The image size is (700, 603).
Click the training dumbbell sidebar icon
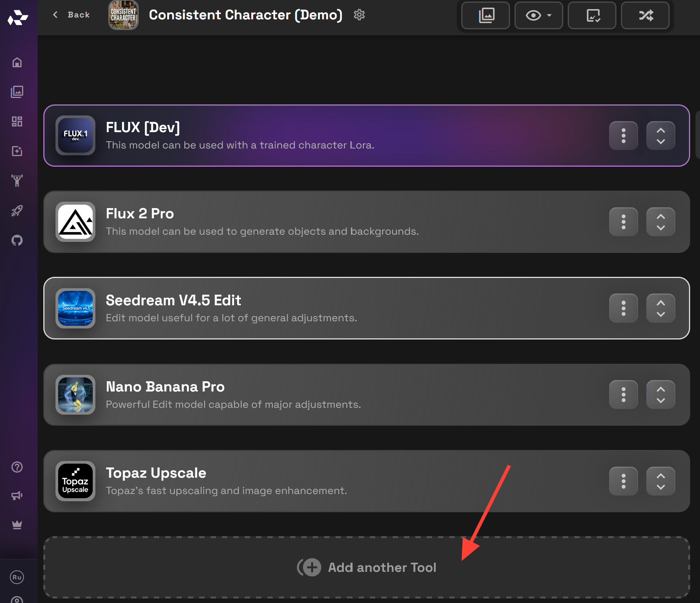point(17,181)
